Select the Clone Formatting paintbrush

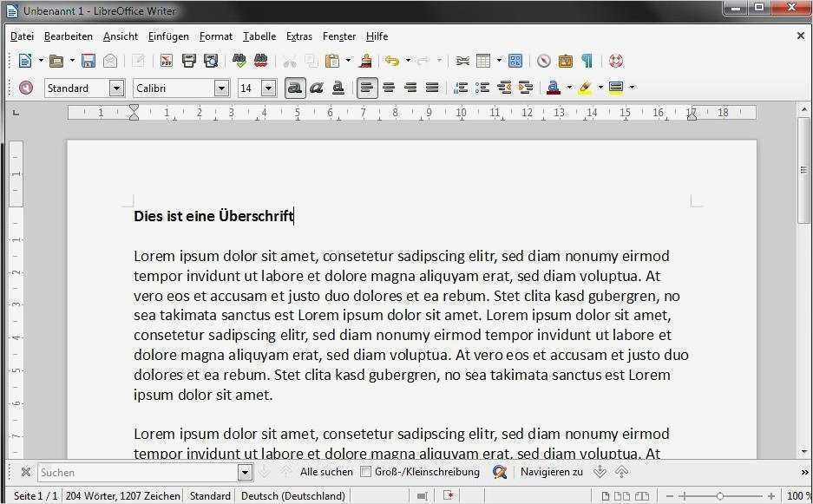[366, 61]
